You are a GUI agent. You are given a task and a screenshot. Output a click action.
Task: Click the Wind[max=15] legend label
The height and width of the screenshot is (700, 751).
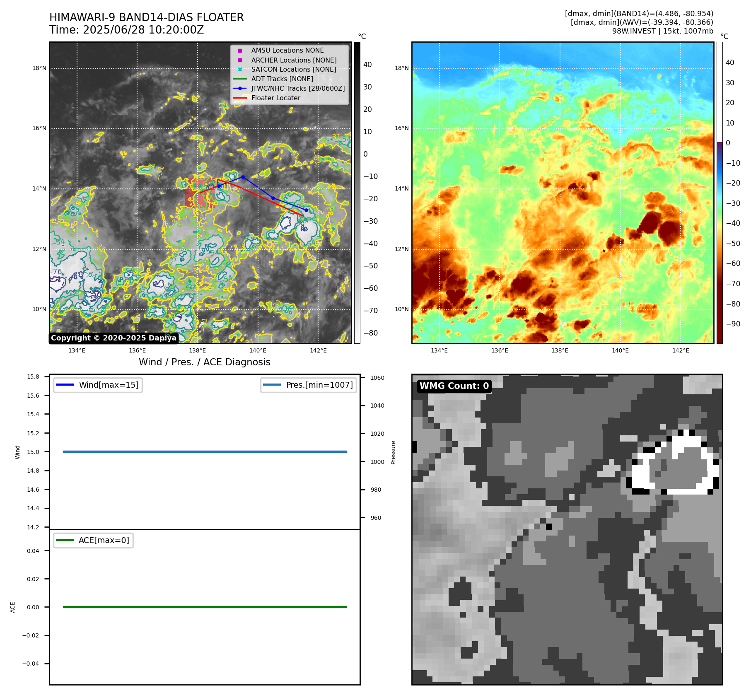pyautogui.click(x=109, y=385)
